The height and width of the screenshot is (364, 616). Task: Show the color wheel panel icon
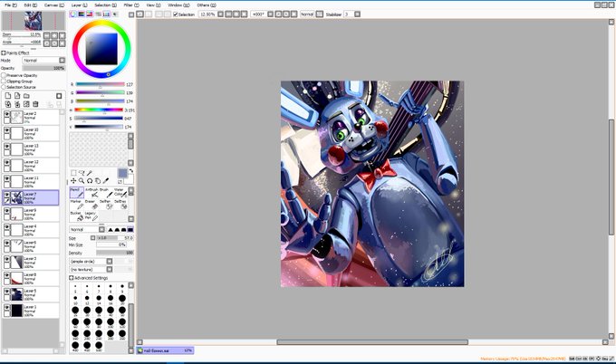(x=73, y=14)
